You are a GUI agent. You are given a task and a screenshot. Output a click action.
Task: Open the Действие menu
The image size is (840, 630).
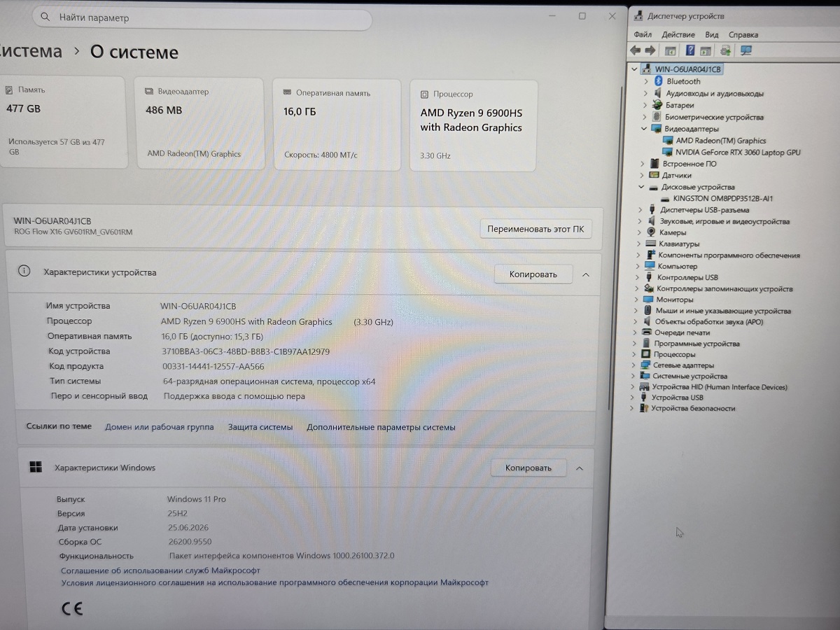pyautogui.click(x=678, y=34)
